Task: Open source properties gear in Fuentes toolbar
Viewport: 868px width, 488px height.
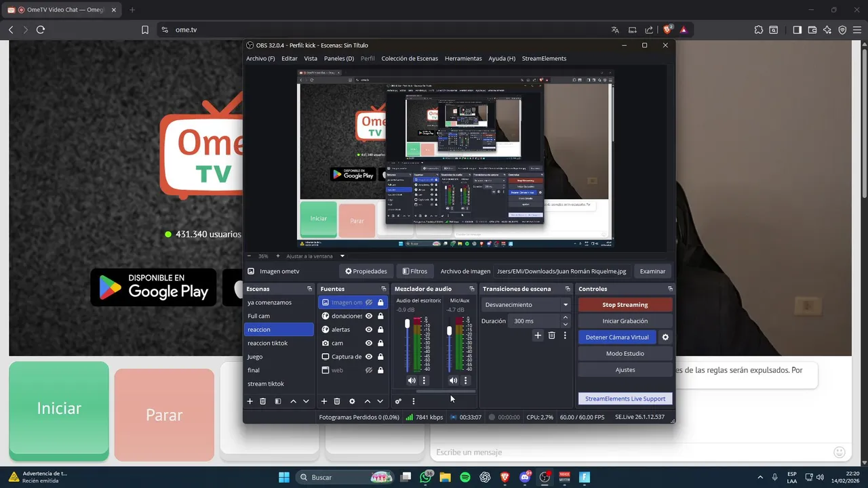Action: click(x=352, y=401)
